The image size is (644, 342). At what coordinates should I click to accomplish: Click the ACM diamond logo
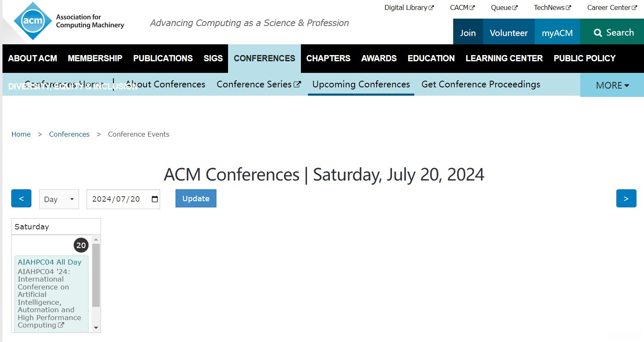(33, 21)
